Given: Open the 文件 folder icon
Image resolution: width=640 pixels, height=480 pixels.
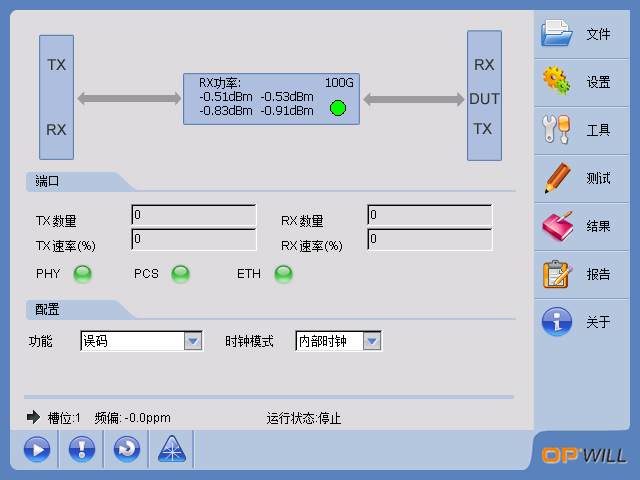Looking at the screenshot, I should 556,33.
